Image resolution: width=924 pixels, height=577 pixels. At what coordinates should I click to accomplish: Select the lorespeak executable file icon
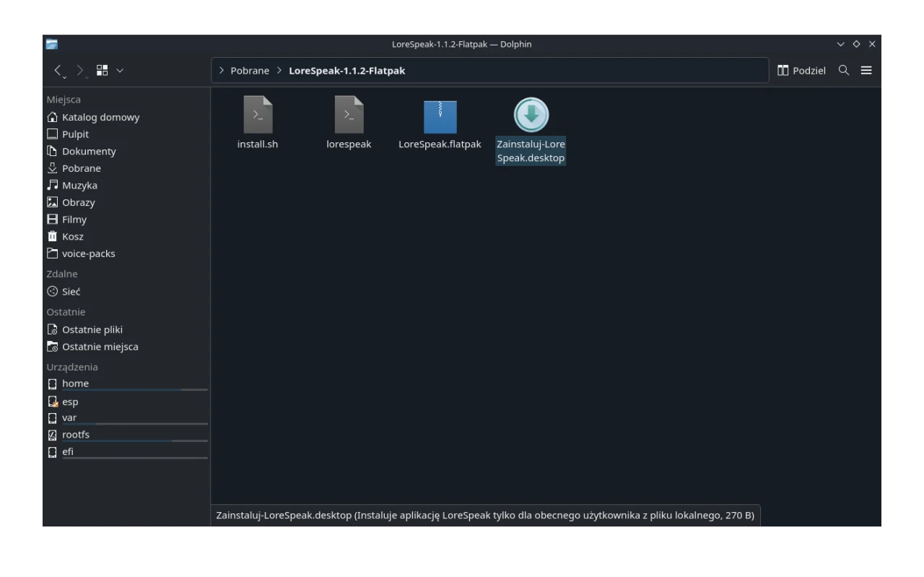point(349,114)
